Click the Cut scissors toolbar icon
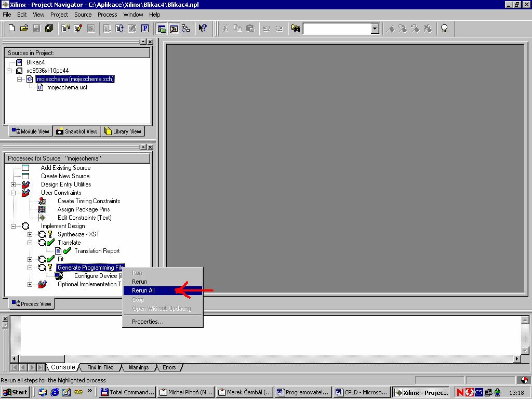 tap(225, 28)
